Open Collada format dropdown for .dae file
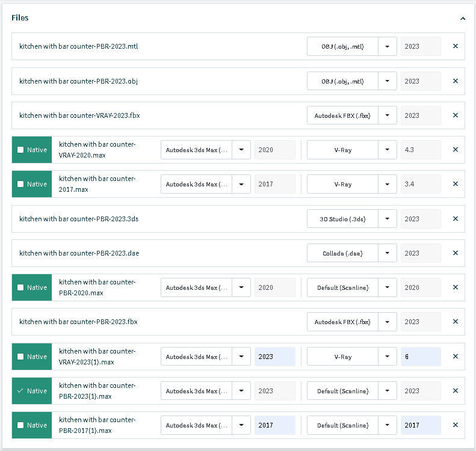This screenshot has width=476, height=451. click(388, 253)
